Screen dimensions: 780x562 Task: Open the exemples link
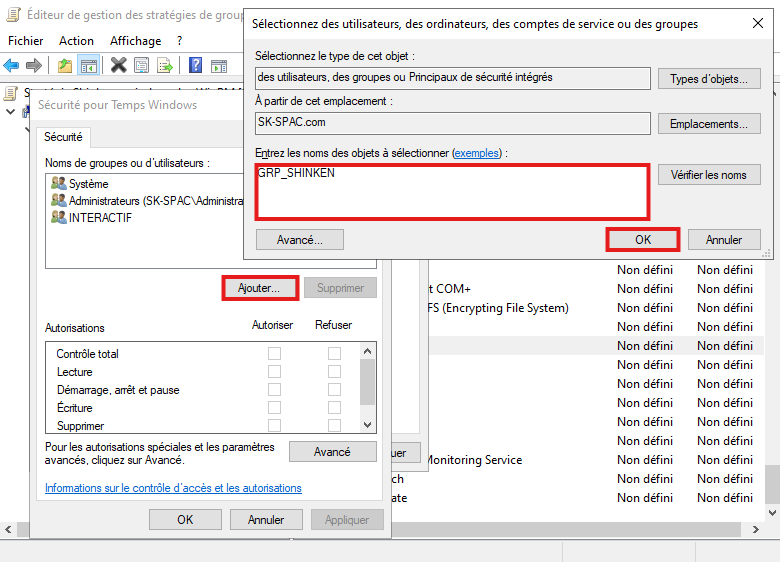tap(476, 153)
